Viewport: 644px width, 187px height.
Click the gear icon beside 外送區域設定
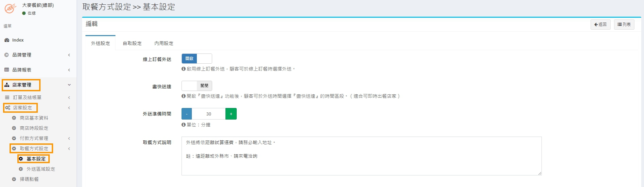[x=21, y=169]
